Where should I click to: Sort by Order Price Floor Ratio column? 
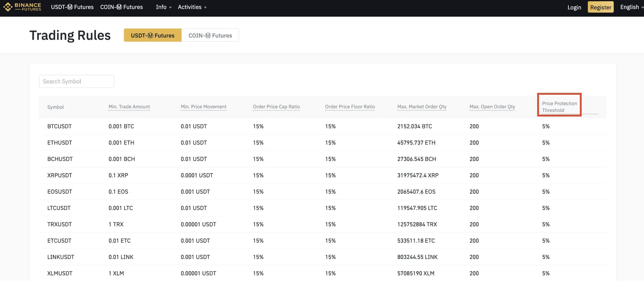pyautogui.click(x=350, y=107)
